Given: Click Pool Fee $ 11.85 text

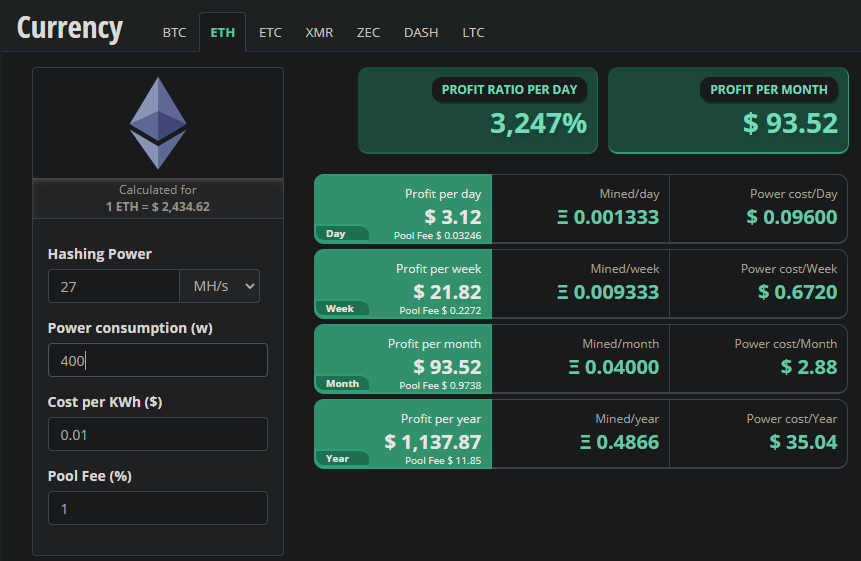Looking at the screenshot, I should (x=443, y=461).
